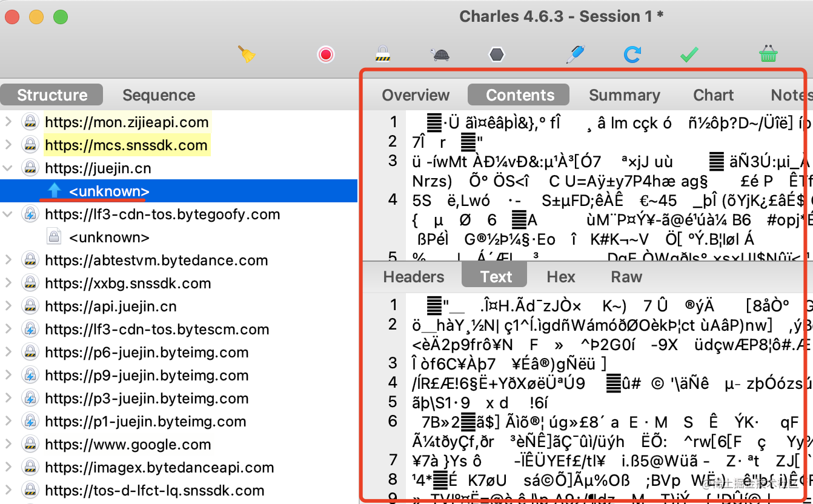Expand the https://xxbg.snssdk.com node

click(8, 283)
